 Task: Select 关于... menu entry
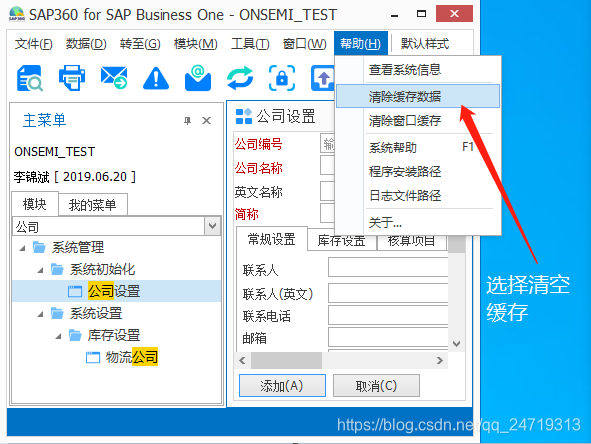tap(418, 222)
